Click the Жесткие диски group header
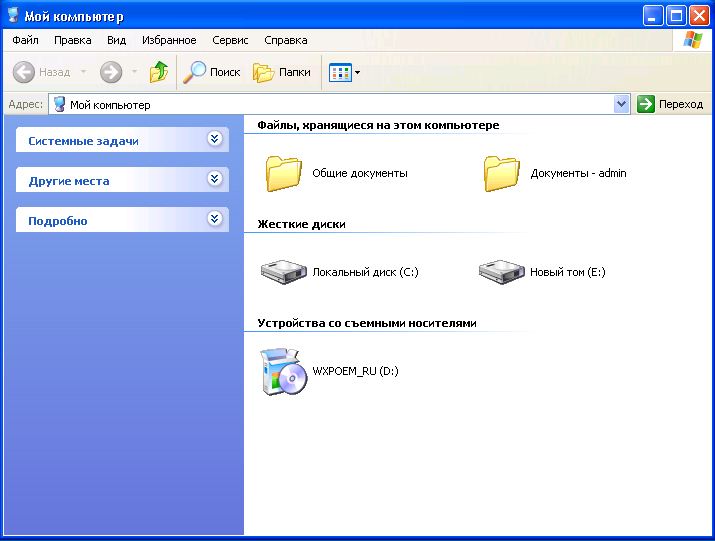The width and height of the screenshot is (715, 541). [x=301, y=224]
